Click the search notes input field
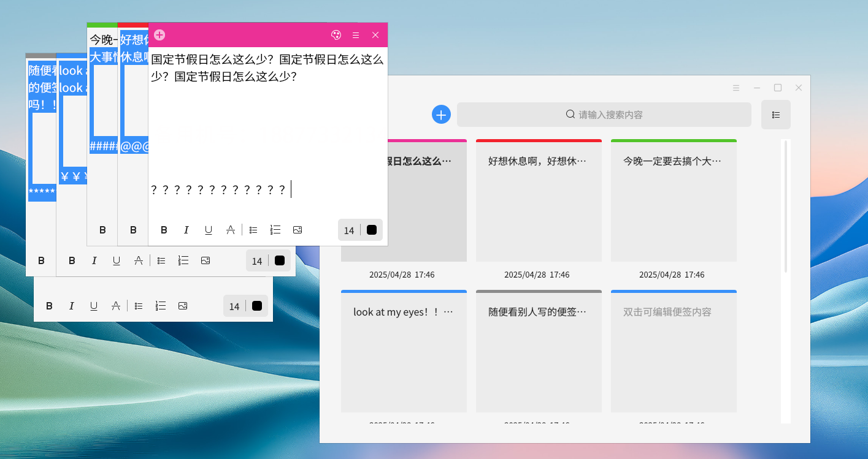 (604, 114)
